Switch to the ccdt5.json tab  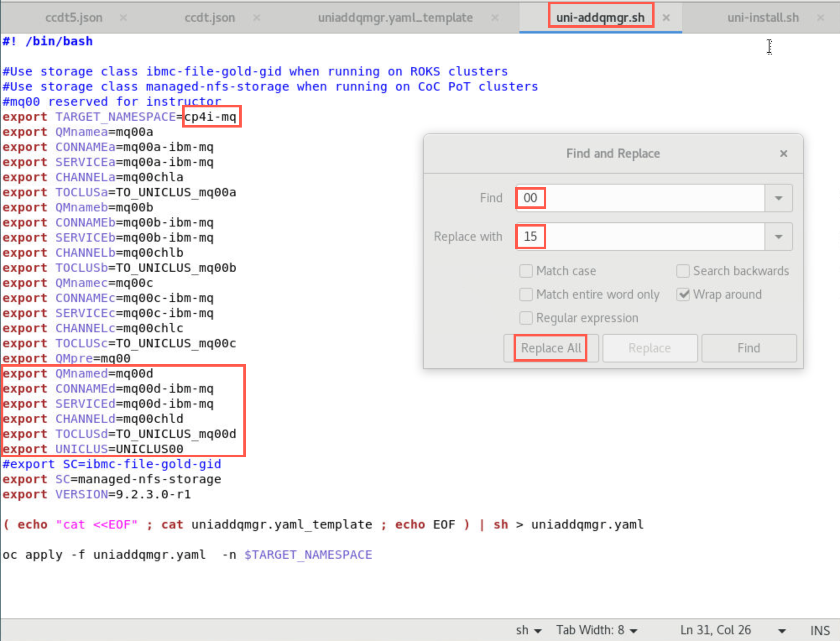(74, 18)
